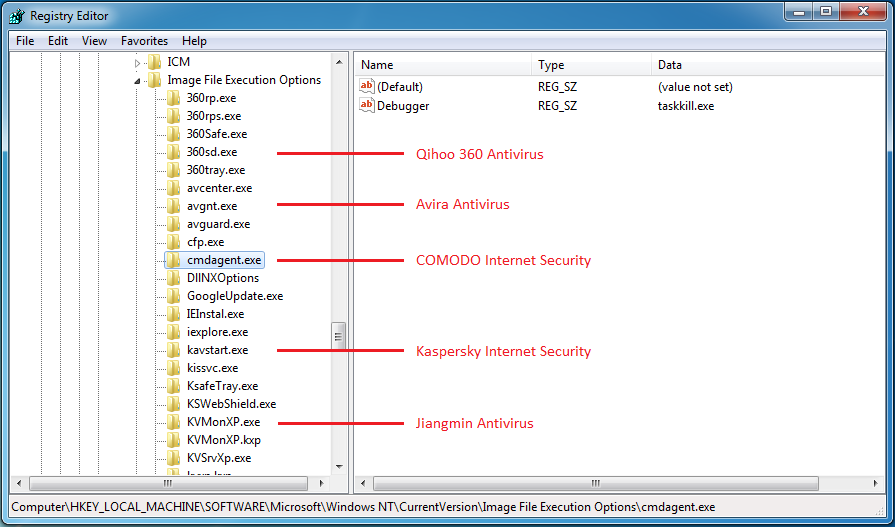The image size is (895, 527).
Task: Sort values by the Type column header
Action: (591, 65)
